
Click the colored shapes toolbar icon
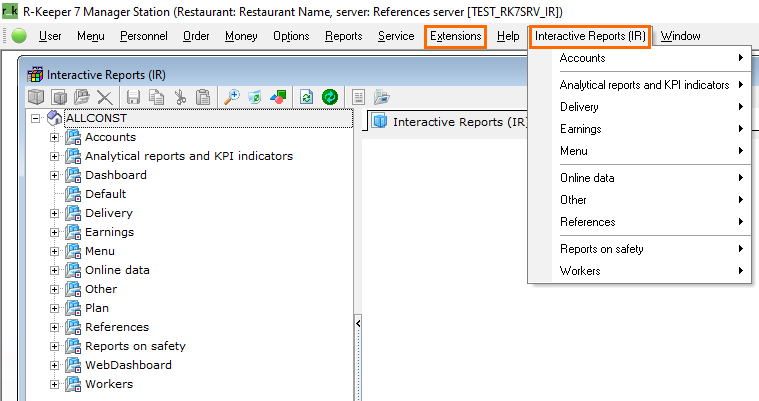[278, 97]
